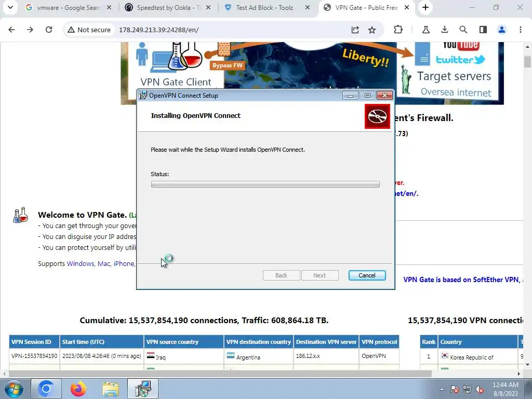Share this page icon
532x399 pixels.
tap(355, 30)
